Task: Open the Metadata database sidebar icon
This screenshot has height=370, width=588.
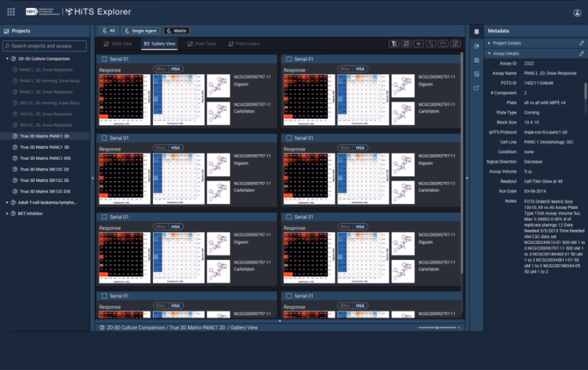Action: [476, 31]
